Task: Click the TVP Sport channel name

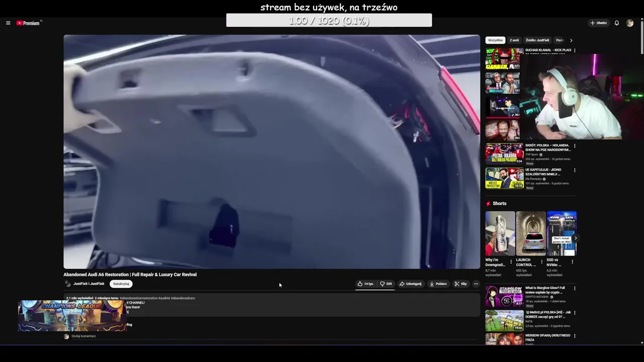Action: [532, 154]
